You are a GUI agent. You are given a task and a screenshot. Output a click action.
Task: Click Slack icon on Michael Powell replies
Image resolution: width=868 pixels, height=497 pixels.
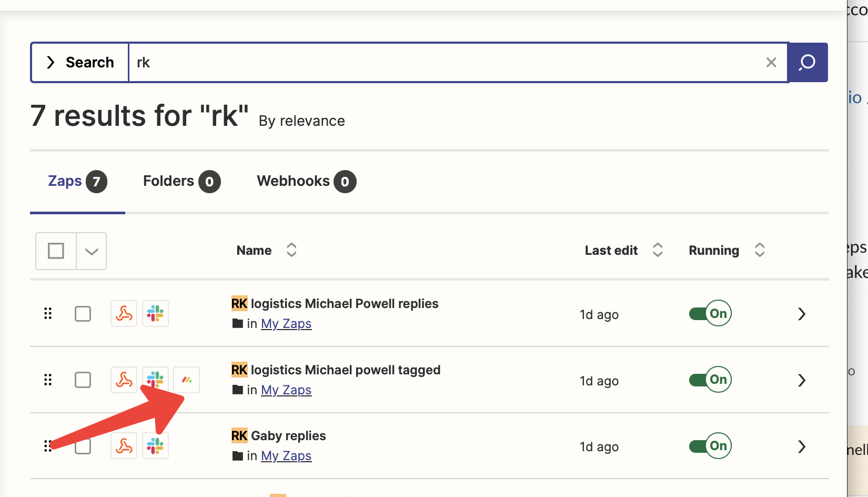[155, 314]
